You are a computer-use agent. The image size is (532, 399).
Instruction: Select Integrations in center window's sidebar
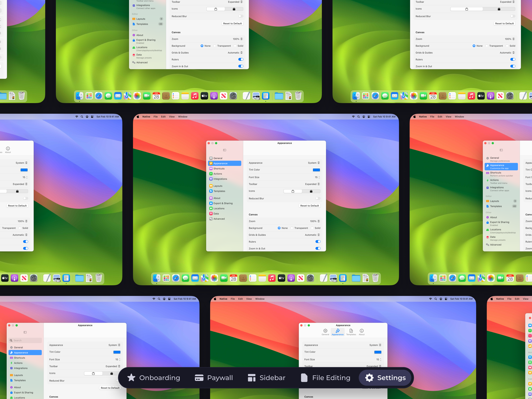224,179
